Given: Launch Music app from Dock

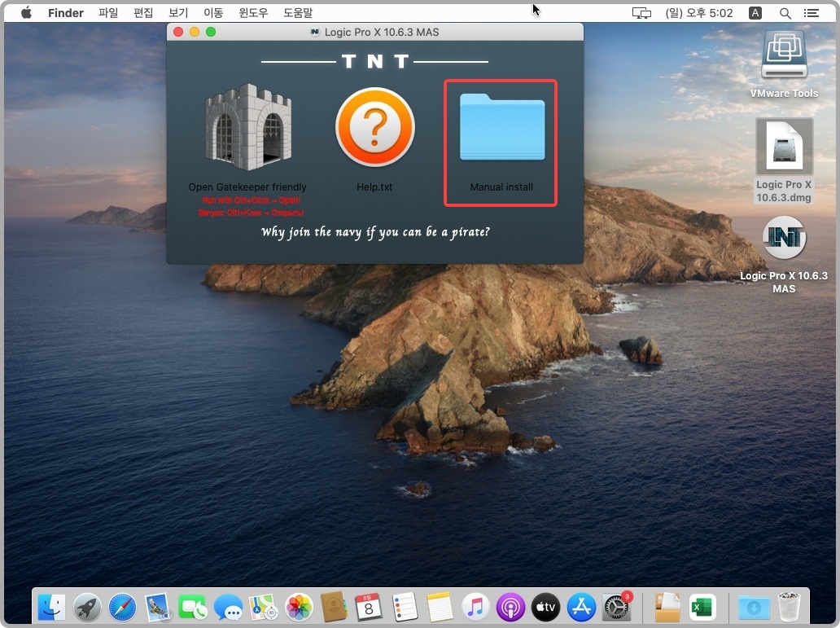Looking at the screenshot, I should 475,607.
